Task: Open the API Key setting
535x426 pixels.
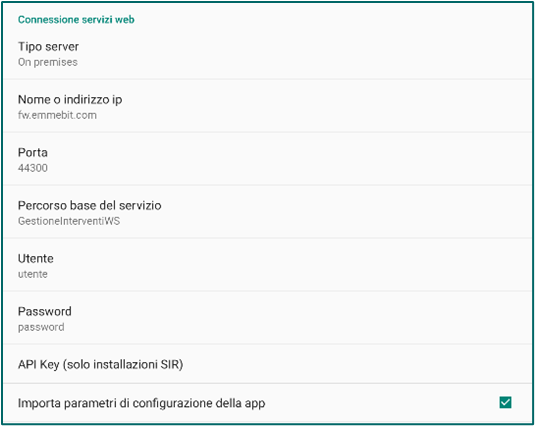Action: tap(267, 364)
